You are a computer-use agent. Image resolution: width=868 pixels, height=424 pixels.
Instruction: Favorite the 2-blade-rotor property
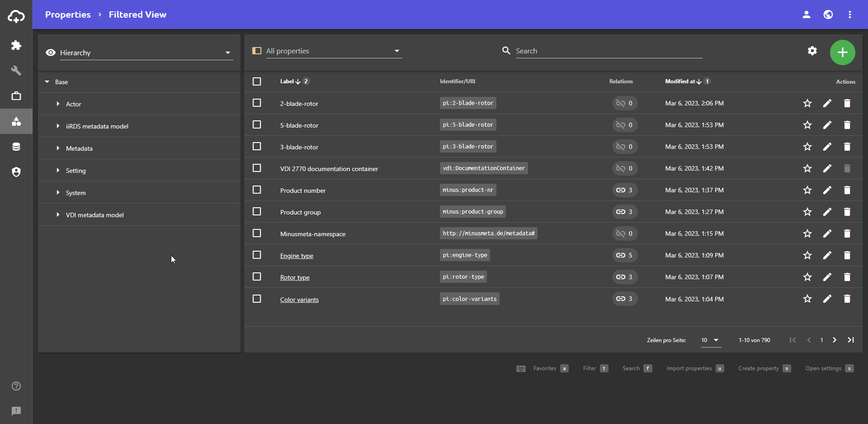[807, 103]
